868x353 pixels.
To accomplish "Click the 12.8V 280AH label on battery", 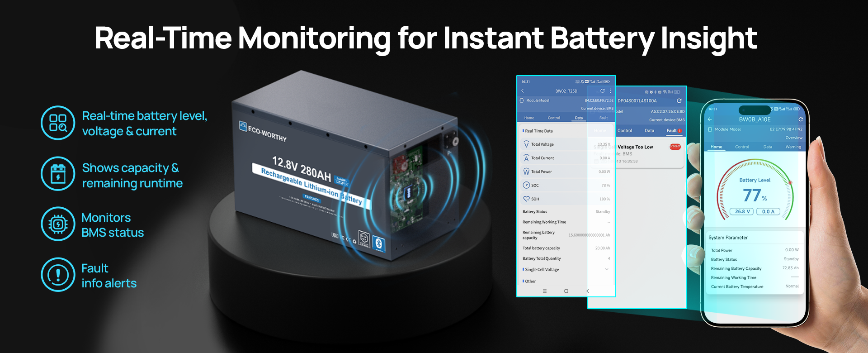I will [302, 168].
